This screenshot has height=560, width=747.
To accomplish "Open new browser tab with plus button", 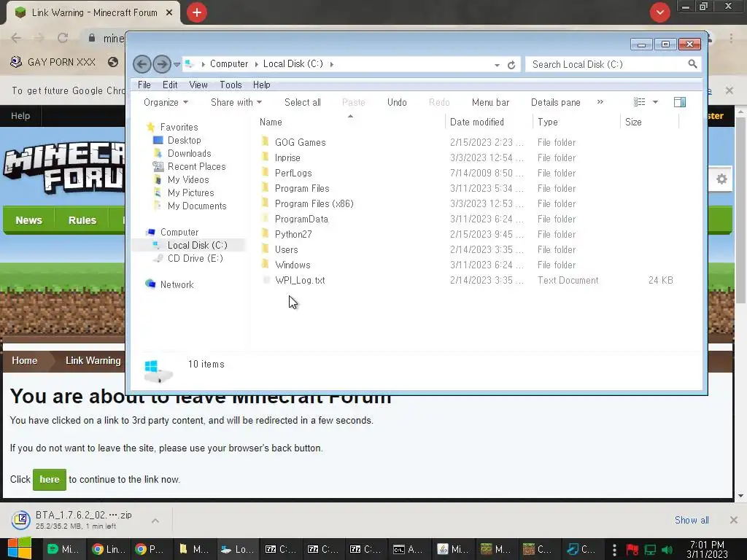I will [197, 12].
